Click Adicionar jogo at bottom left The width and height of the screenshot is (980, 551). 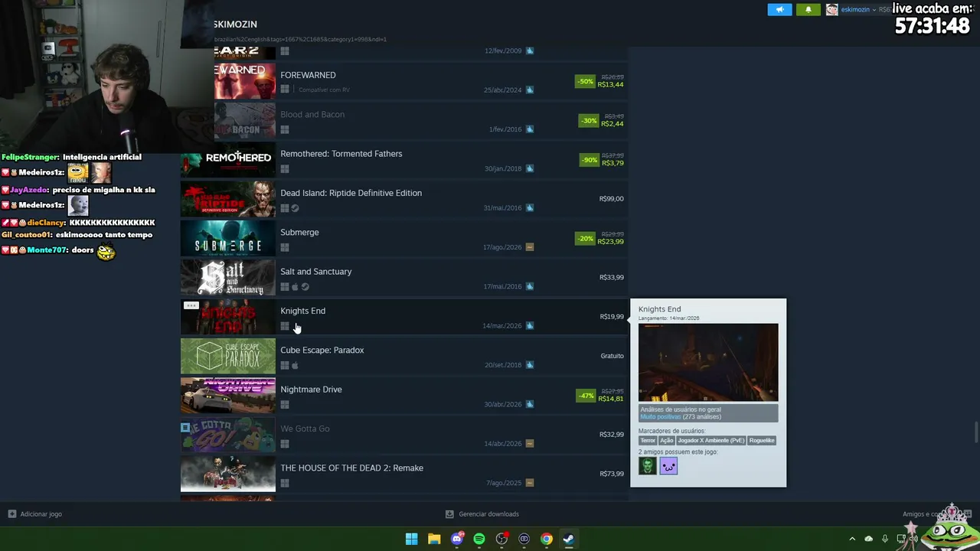pos(35,514)
